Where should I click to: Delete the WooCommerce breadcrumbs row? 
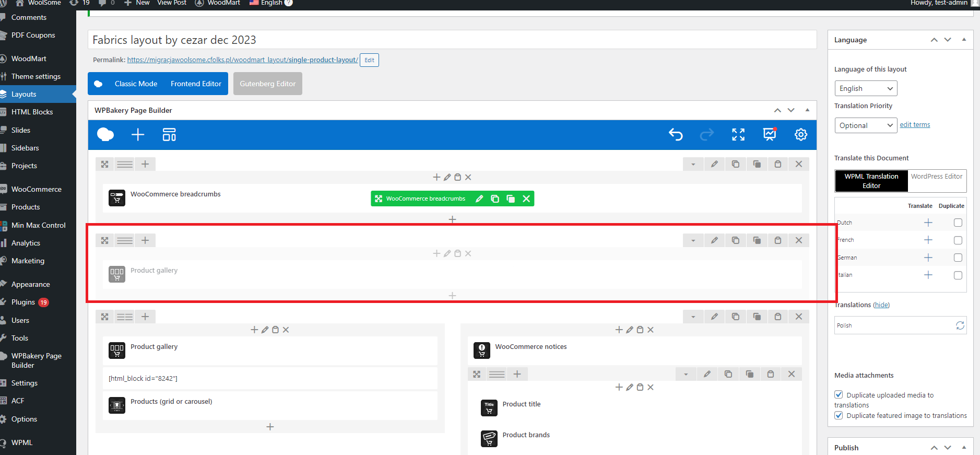[799, 164]
